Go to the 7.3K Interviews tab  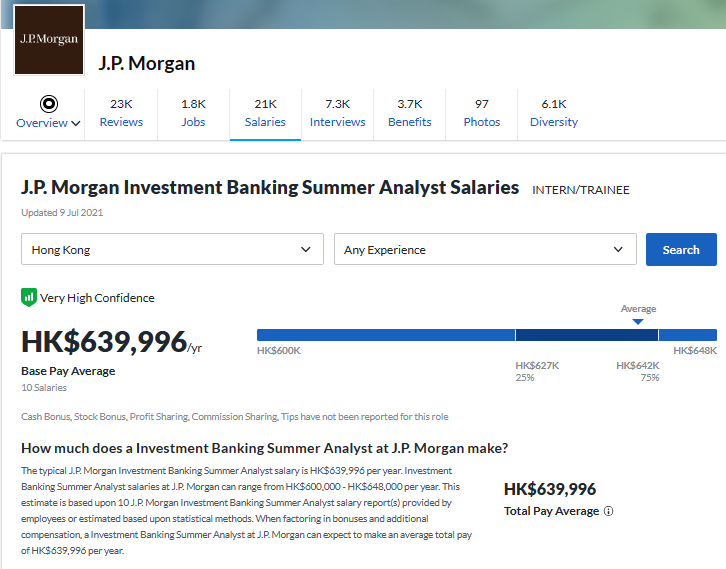338,113
